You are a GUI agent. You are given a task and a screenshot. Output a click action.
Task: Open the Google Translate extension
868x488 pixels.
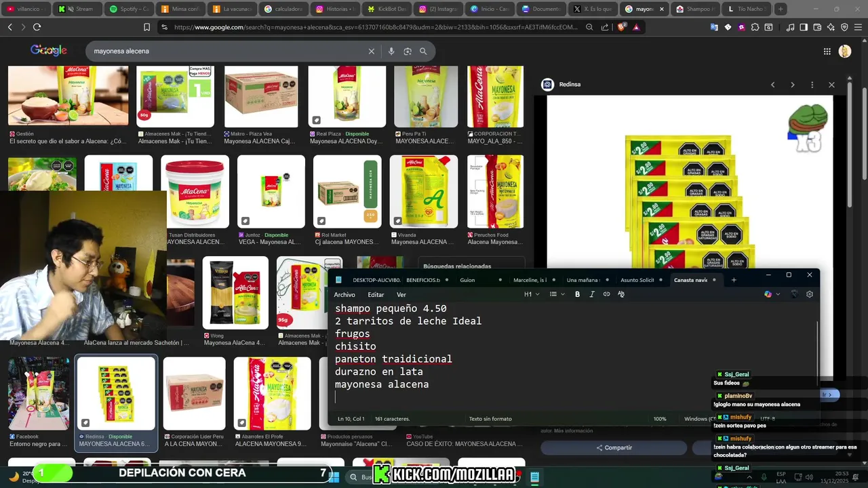[x=714, y=27]
